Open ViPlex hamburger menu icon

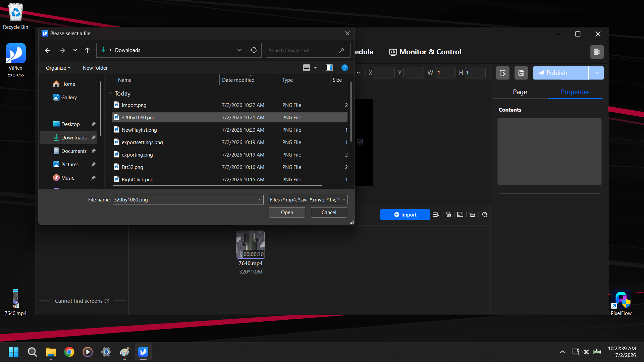pos(597,52)
